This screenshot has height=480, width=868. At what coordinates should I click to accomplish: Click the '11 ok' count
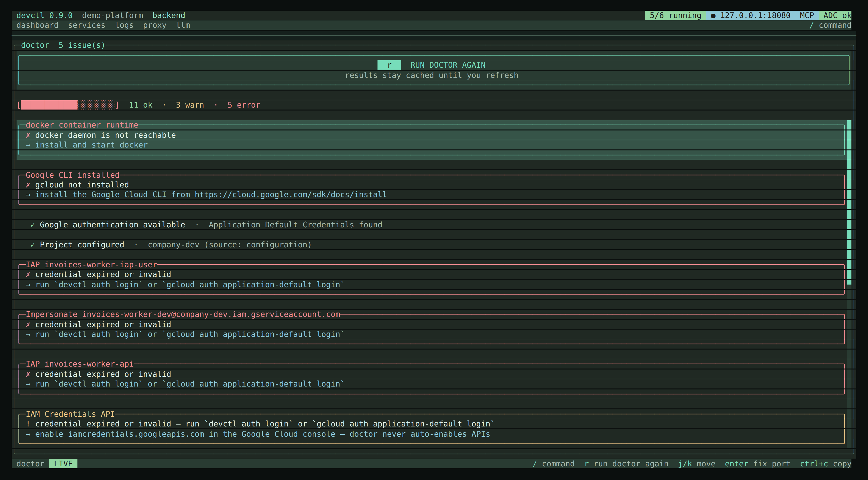pyautogui.click(x=141, y=105)
